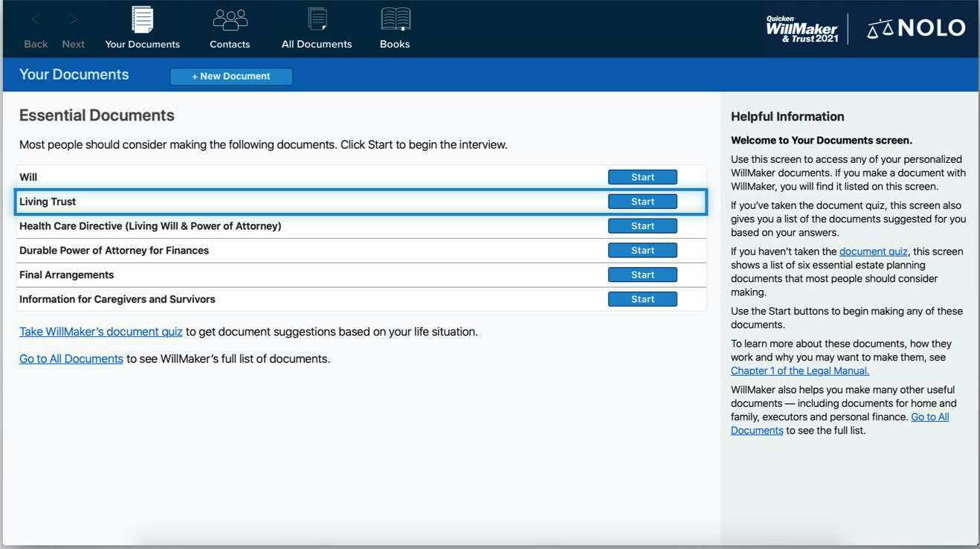This screenshot has width=980, height=549.
Task: Follow the Go to All Documents link
Action: (x=70, y=357)
